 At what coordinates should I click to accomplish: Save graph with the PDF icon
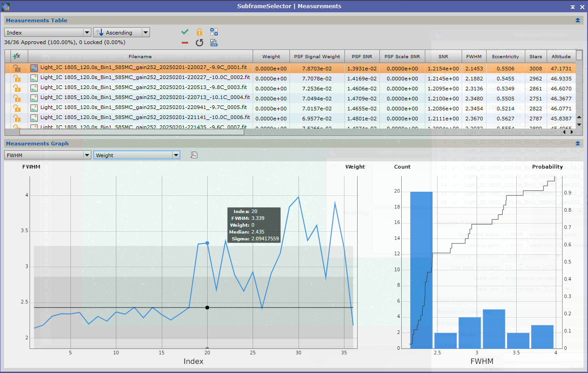[x=194, y=155]
